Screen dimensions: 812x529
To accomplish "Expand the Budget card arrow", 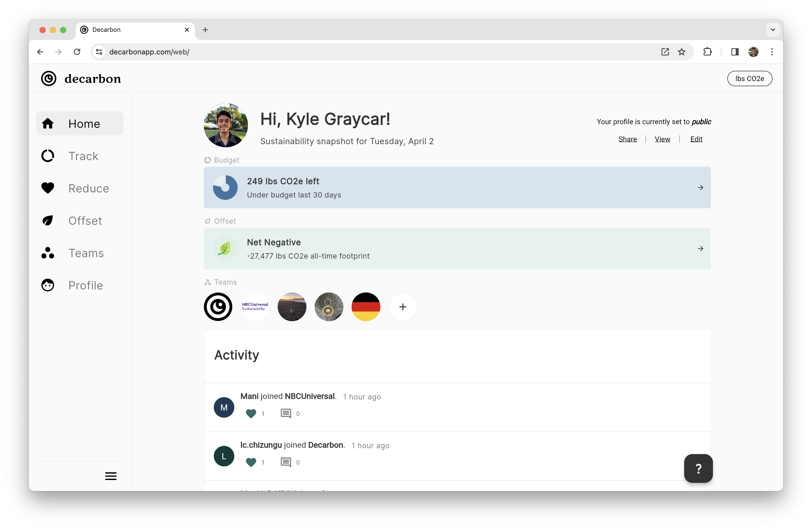I will [701, 187].
